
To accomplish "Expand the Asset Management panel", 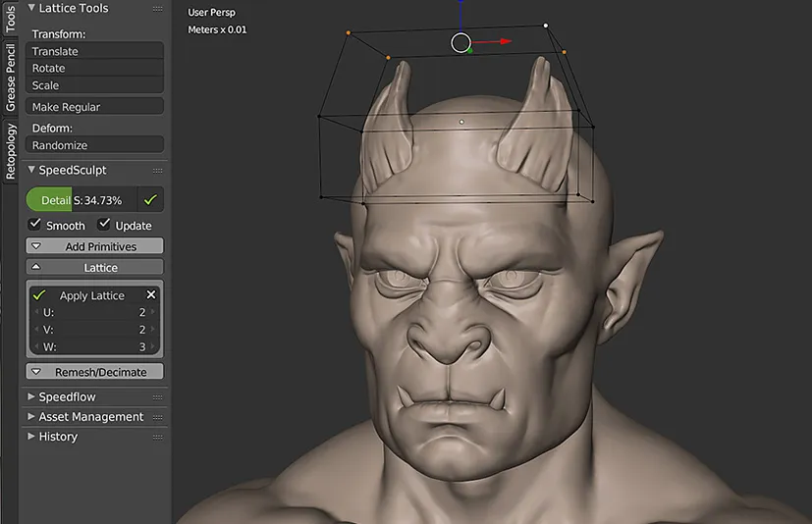I will (x=31, y=416).
